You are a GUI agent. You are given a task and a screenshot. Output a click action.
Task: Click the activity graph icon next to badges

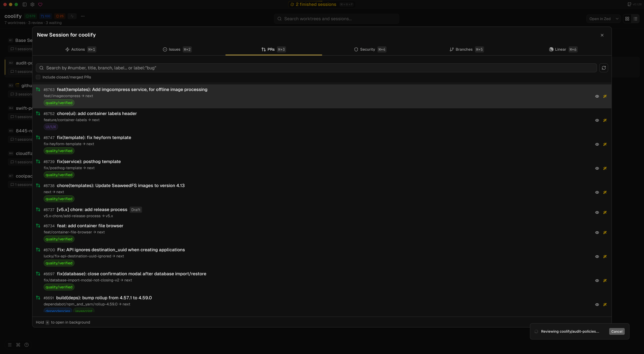(72, 16)
